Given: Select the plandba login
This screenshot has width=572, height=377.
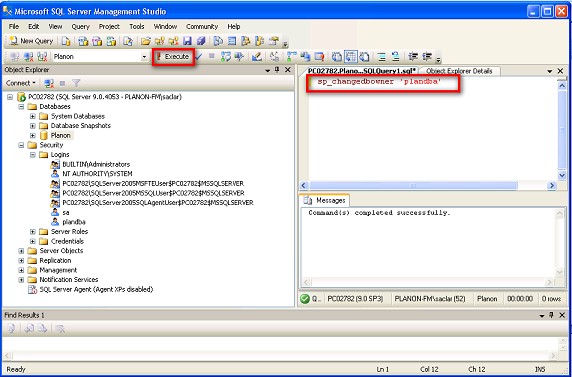Looking at the screenshot, I should click(74, 222).
